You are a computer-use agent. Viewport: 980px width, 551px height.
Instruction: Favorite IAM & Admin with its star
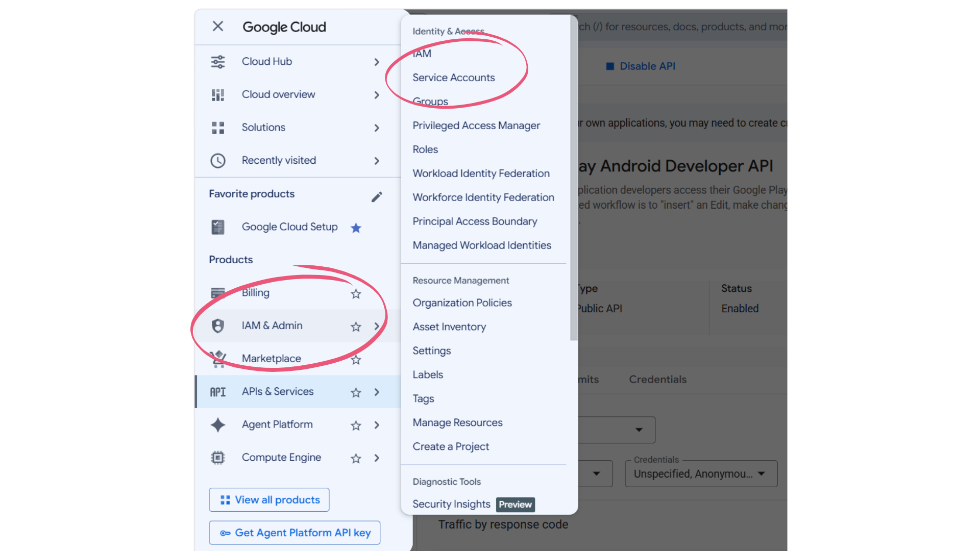[356, 327]
